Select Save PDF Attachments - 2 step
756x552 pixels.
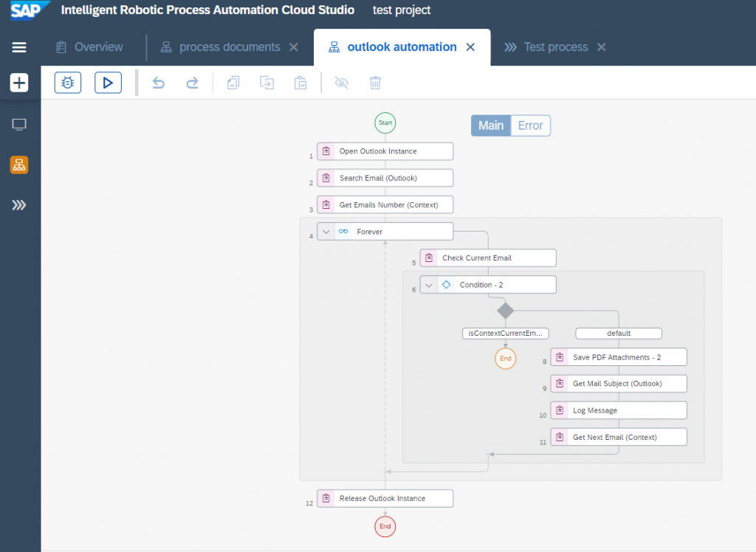[619, 357]
